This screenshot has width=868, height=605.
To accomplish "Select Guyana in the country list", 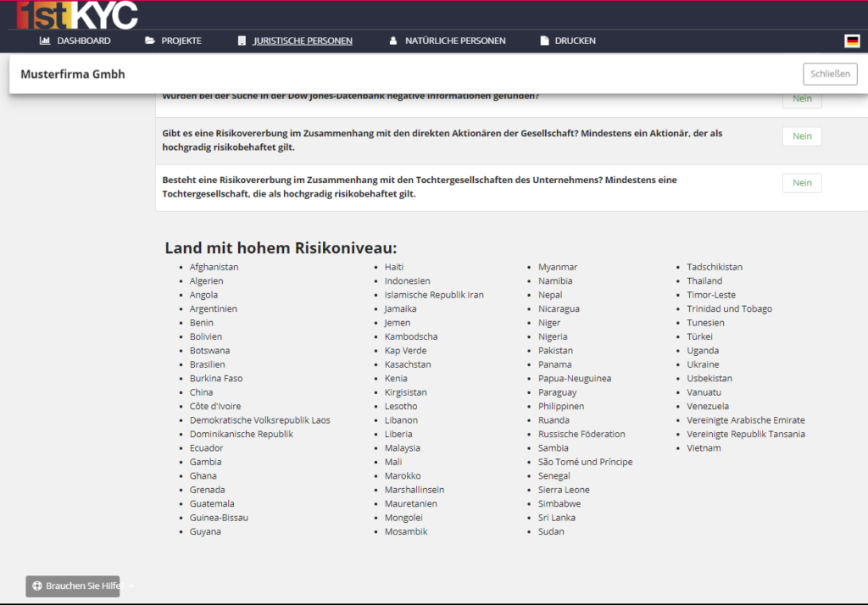I will click(x=205, y=531).
